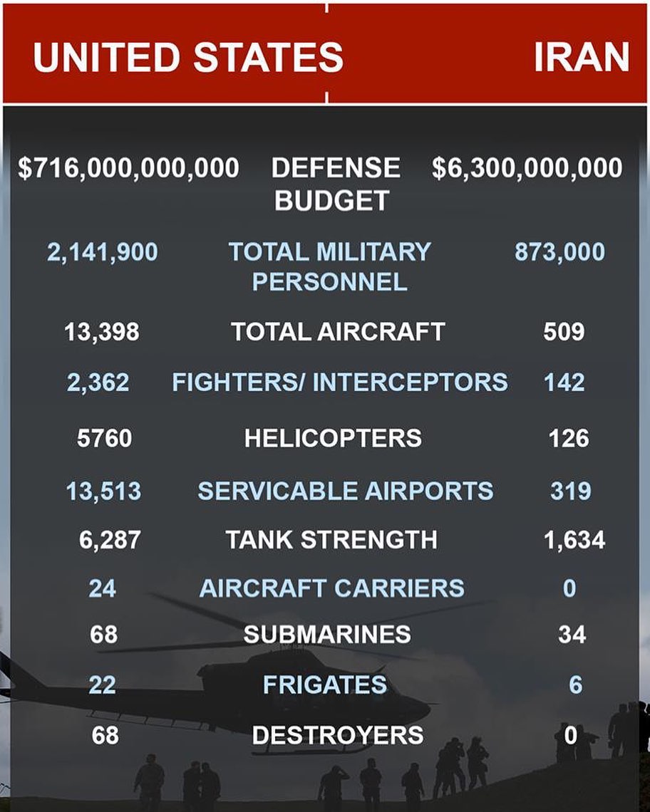Screen dimensions: 650x812
Task: Select the HELICOPTERS label
Action: click(x=333, y=438)
